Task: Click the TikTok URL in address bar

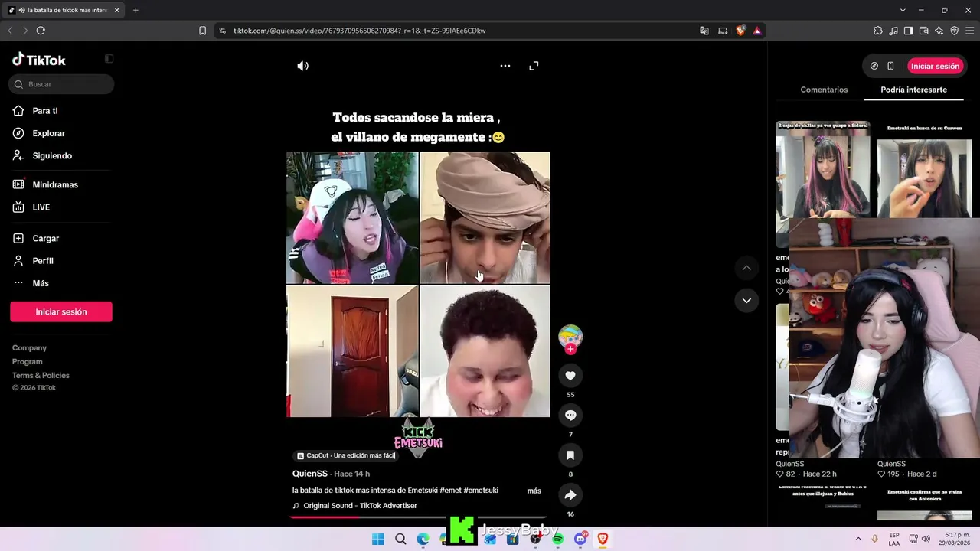Action: click(360, 31)
